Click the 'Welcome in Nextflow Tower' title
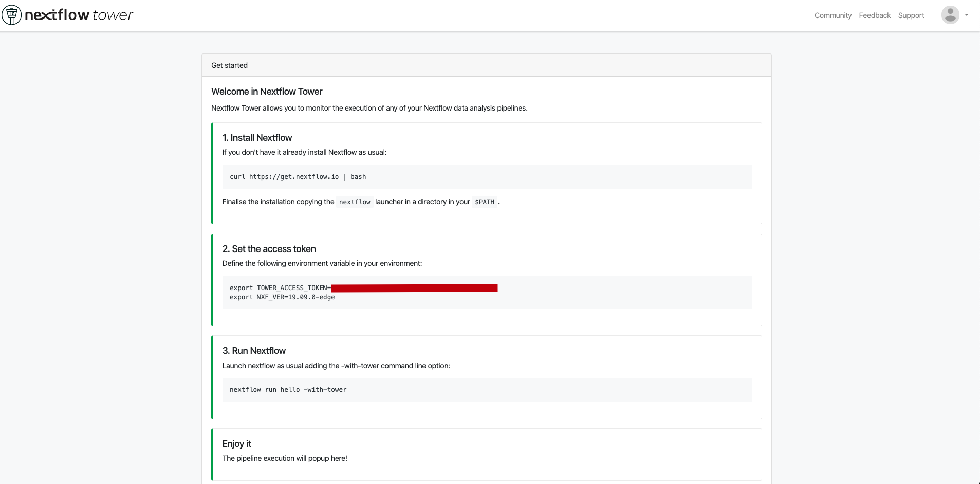Screen dimensions: 980x484 tap(267, 92)
